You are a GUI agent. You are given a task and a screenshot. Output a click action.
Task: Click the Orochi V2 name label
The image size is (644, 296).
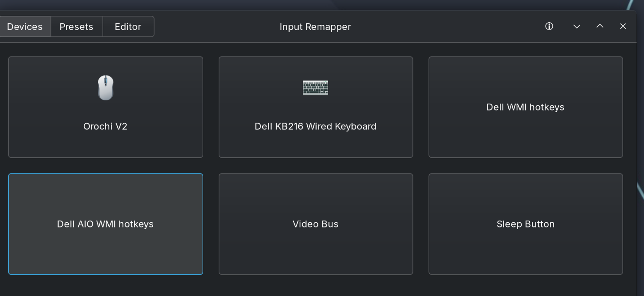tap(105, 126)
